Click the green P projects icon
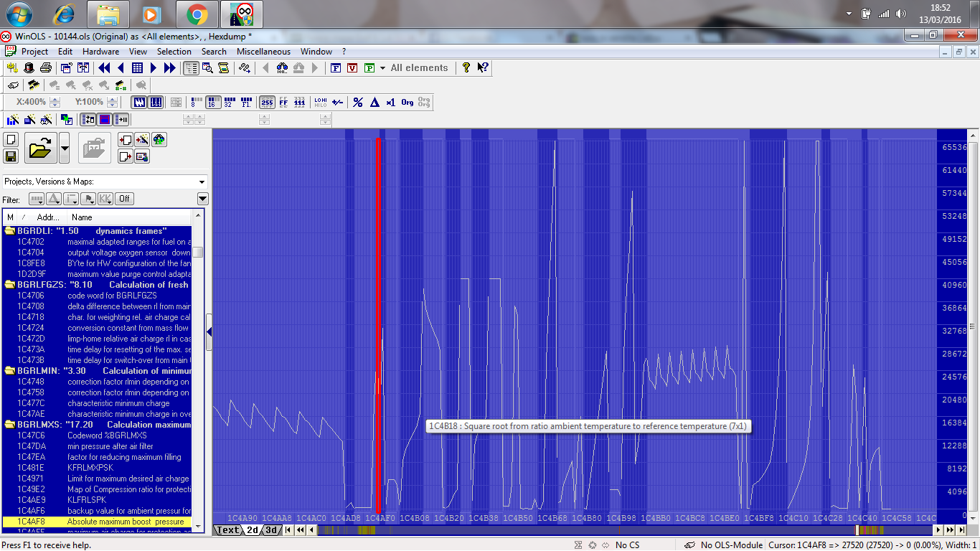This screenshot has height=551, width=980. click(369, 67)
